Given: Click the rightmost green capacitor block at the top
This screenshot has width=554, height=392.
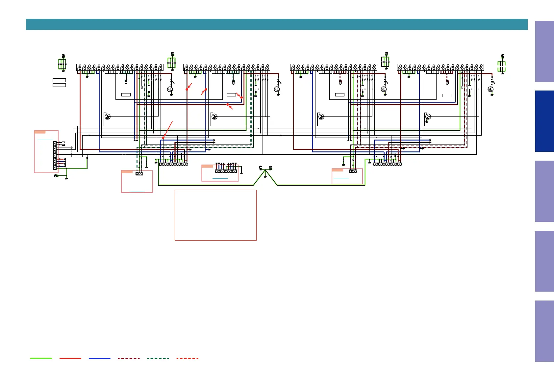Looking at the screenshot, I should (x=501, y=66).
